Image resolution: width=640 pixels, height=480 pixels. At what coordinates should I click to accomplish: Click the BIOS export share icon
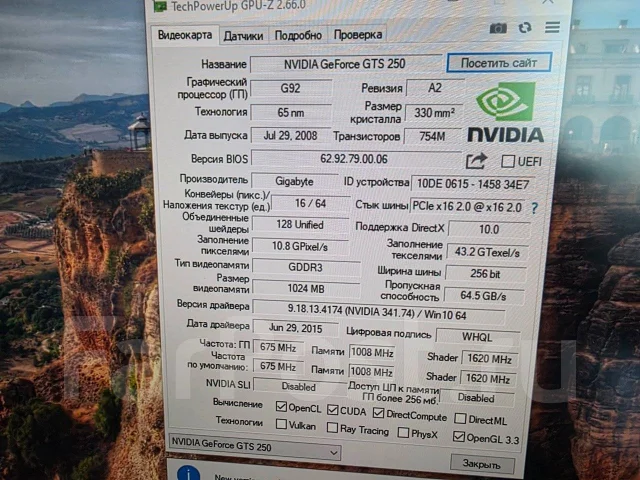[476, 161]
